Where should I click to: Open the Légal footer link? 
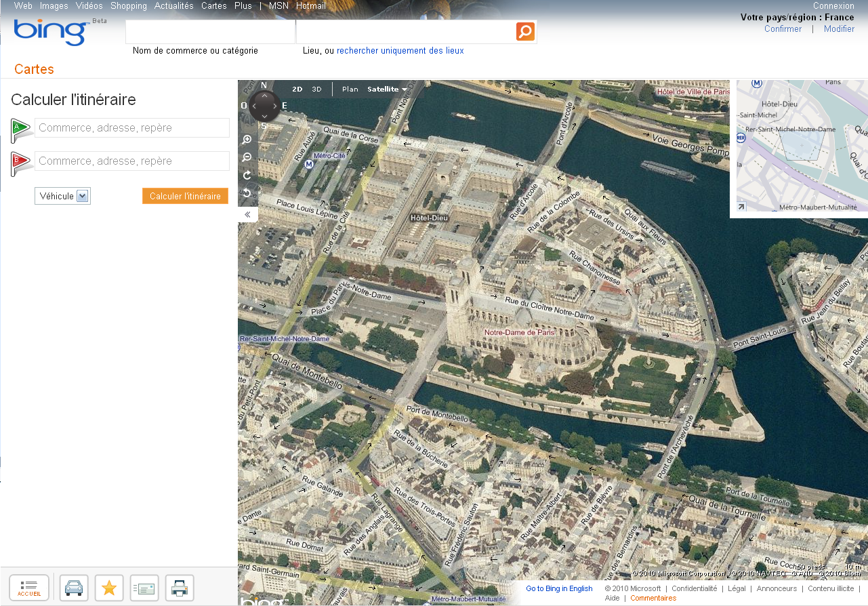click(x=737, y=588)
